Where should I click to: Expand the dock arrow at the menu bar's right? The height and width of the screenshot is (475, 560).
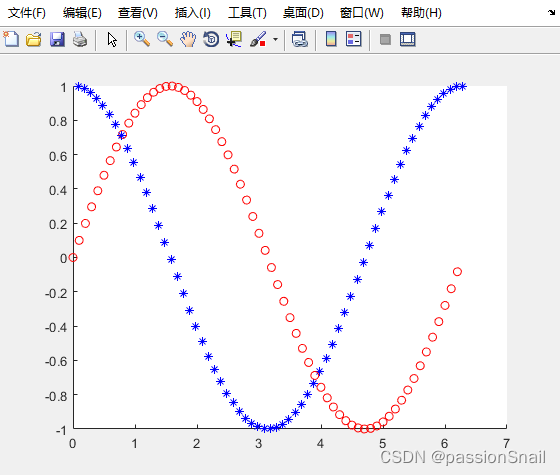tap(551, 12)
